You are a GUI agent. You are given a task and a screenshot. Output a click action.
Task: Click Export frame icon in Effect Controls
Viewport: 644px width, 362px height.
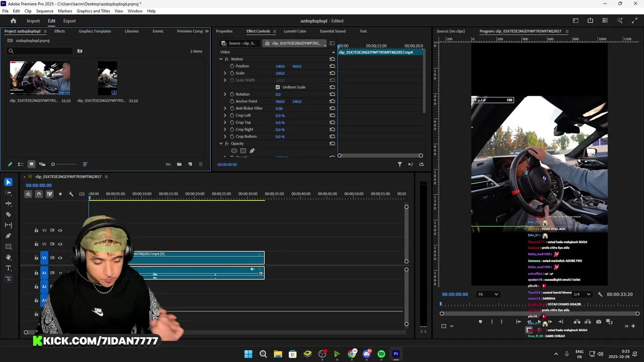click(x=422, y=164)
